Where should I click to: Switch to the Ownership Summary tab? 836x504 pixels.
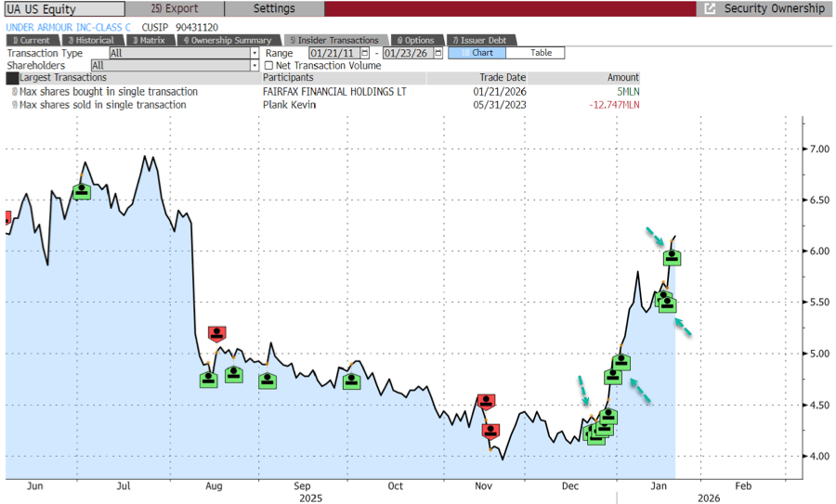[x=229, y=40]
